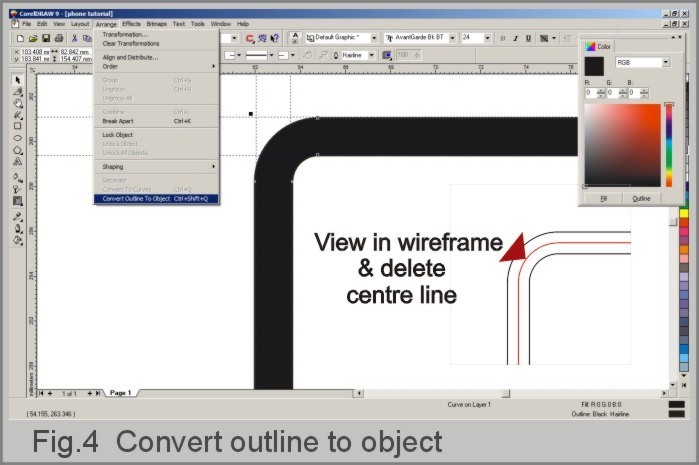
Task: Click the Print icon
Action: pos(58,38)
